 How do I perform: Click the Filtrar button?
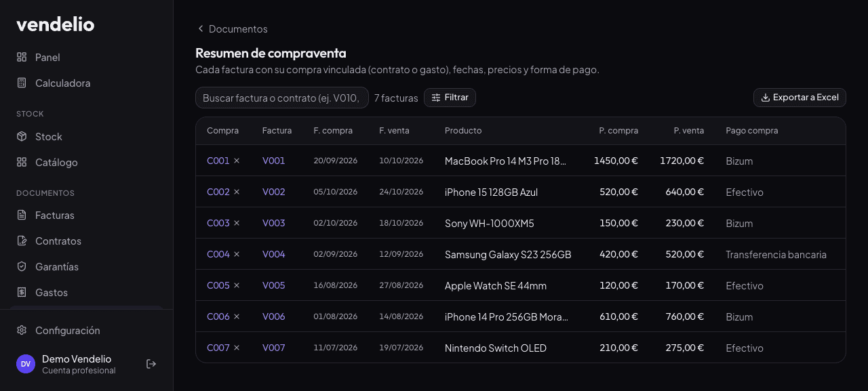[450, 98]
